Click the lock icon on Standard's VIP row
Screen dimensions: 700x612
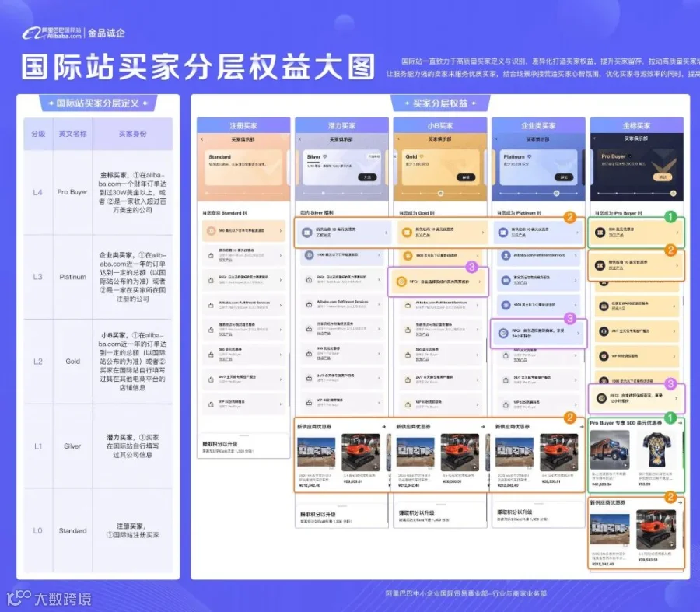tap(211, 404)
